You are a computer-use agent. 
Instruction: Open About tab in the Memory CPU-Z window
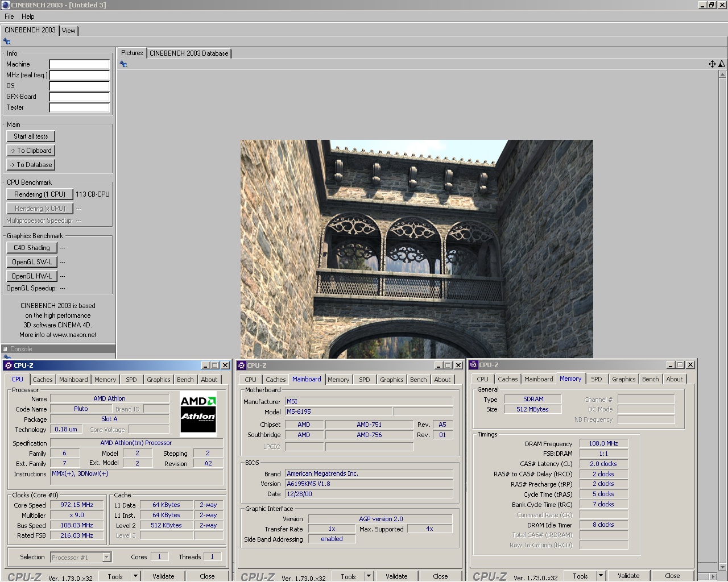tap(675, 379)
